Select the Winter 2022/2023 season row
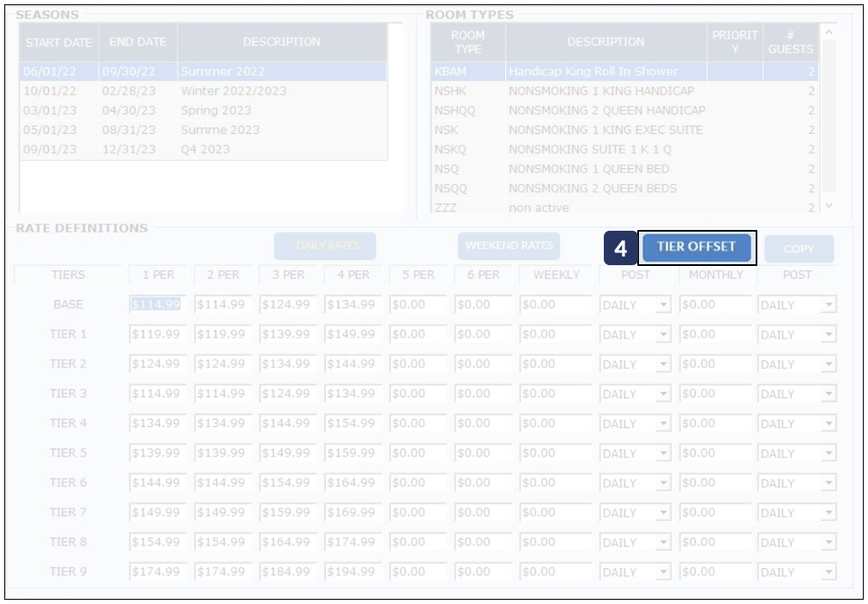The height and width of the screenshot is (604, 868). 202,91
